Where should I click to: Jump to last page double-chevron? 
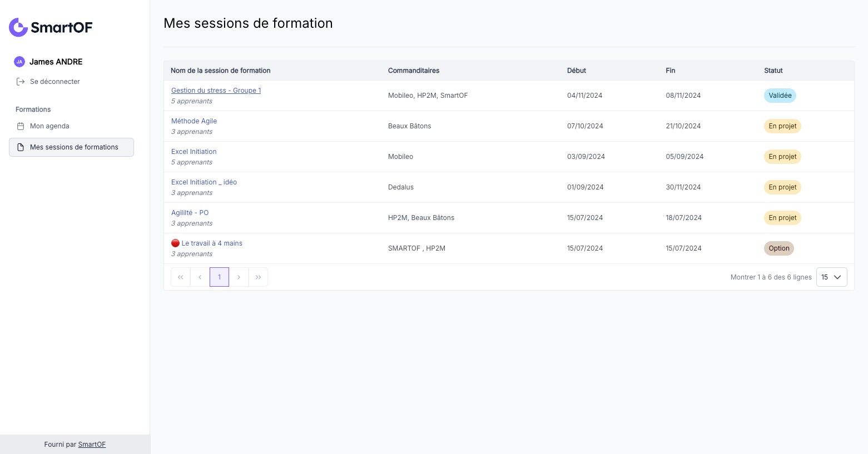(258, 277)
